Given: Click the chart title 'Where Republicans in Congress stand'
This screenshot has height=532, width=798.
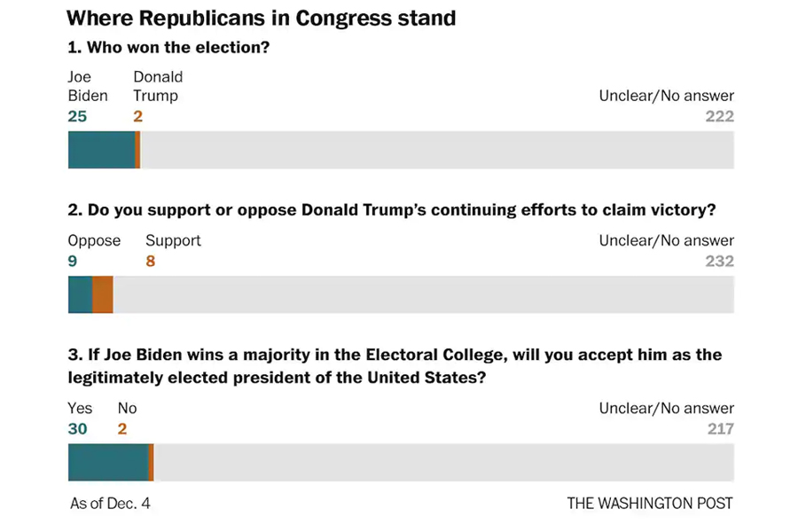Looking at the screenshot, I should point(261,18).
